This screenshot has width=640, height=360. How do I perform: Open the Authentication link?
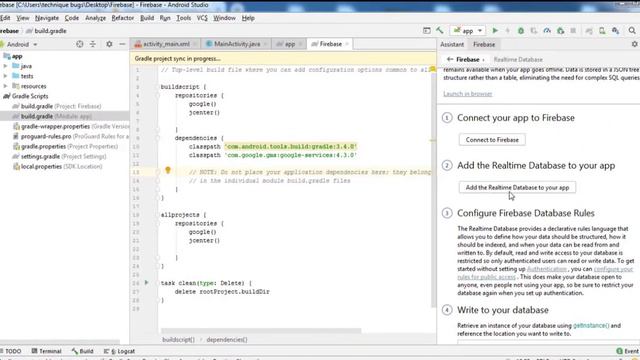pos(547,269)
